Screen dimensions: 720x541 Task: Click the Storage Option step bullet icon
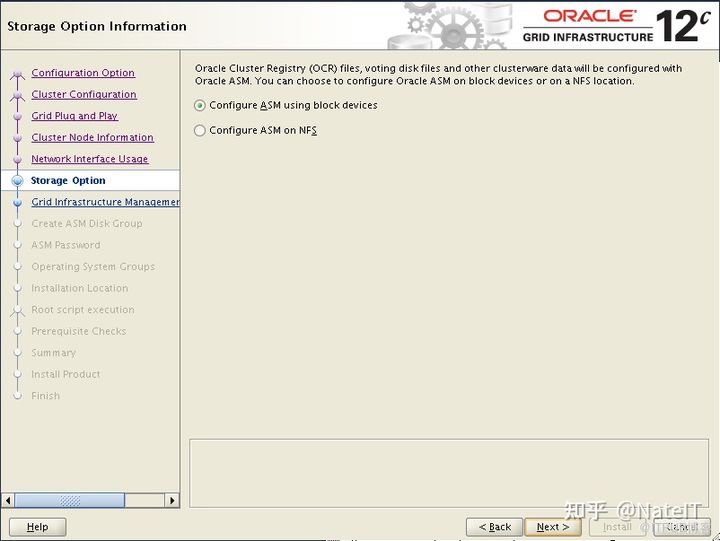point(17,180)
